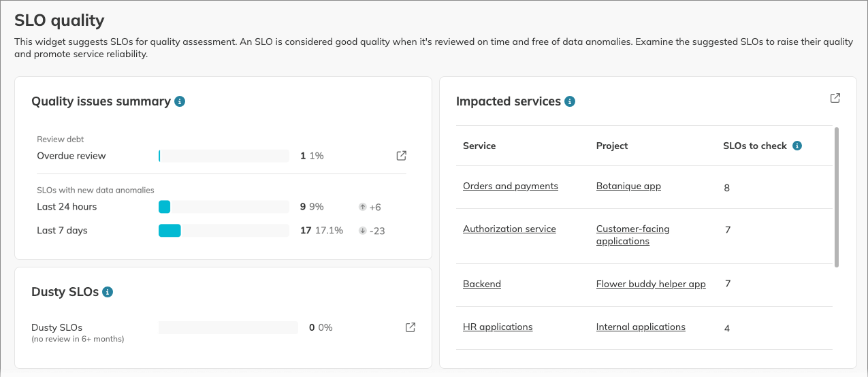Image resolution: width=868 pixels, height=377 pixels.
Task: Click info icon beside SLOs to check
Action: [797, 146]
